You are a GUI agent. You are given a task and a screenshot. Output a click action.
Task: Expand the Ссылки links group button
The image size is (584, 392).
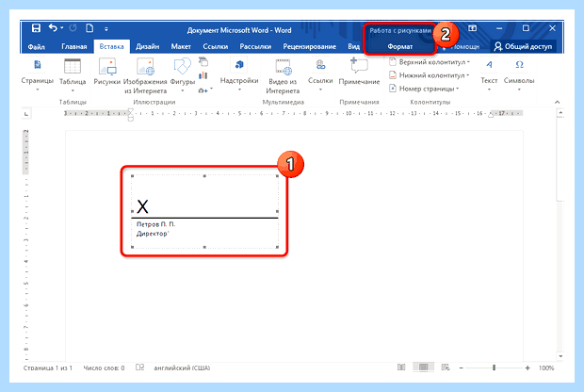coord(320,74)
